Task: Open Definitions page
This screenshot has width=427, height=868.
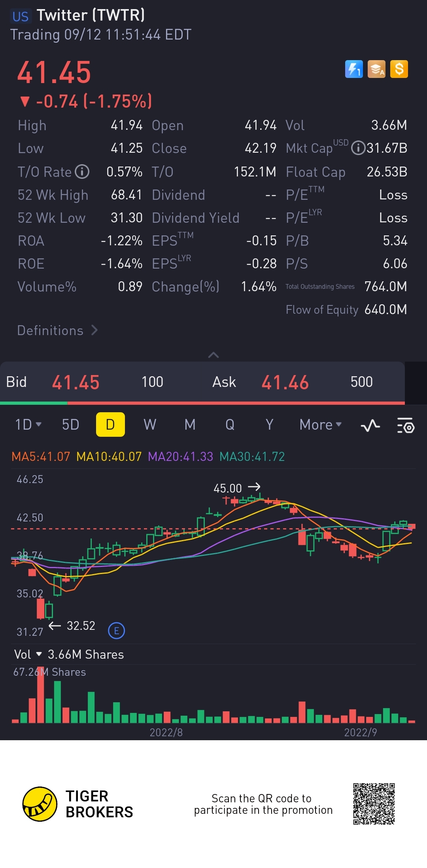Action: [x=57, y=330]
